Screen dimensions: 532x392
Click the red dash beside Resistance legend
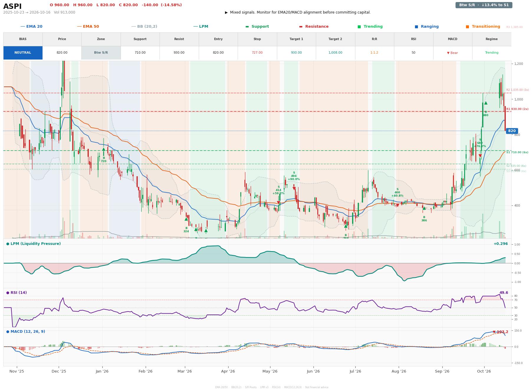[301, 27]
